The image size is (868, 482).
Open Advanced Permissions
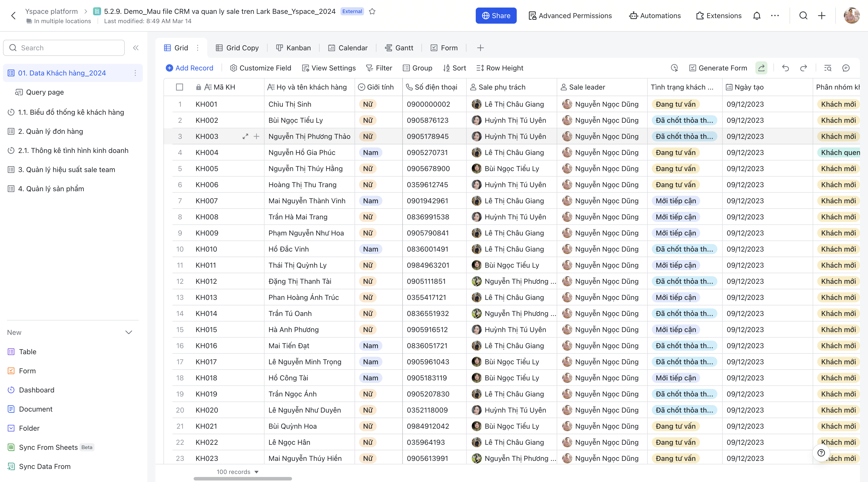click(x=570, y=16)
